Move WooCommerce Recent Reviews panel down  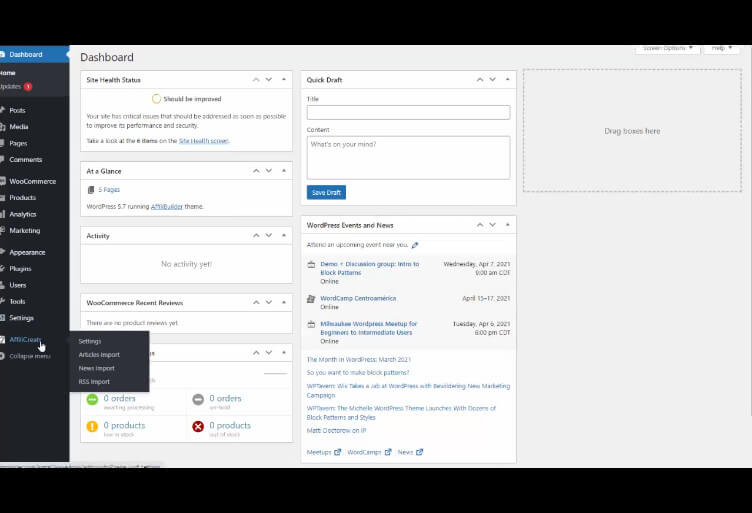tap(269, 303)
